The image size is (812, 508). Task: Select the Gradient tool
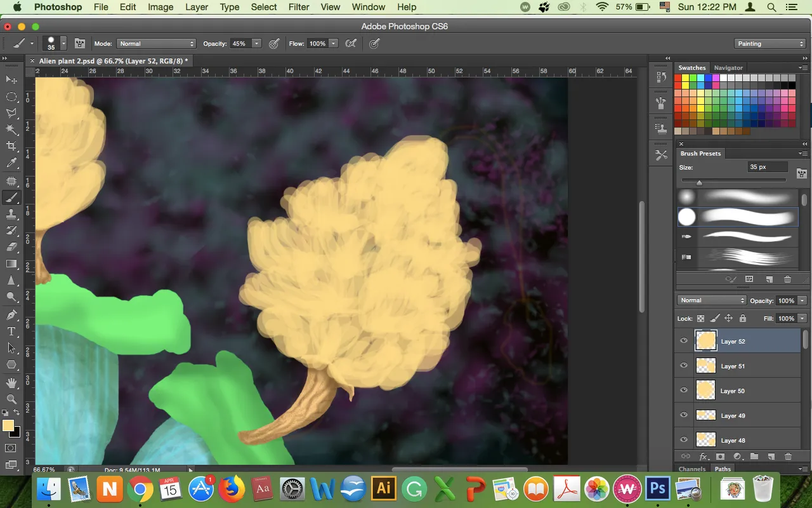(11, 264)
